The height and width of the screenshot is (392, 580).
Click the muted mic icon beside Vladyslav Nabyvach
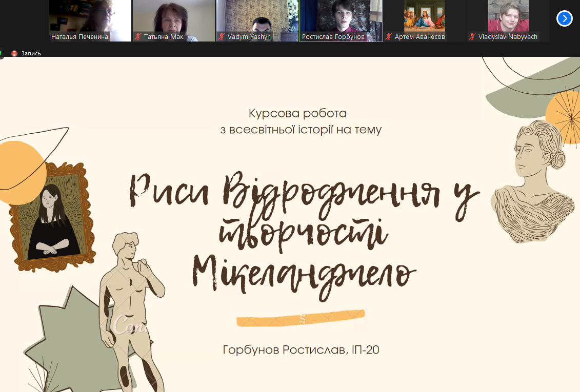tap(472, 36)
